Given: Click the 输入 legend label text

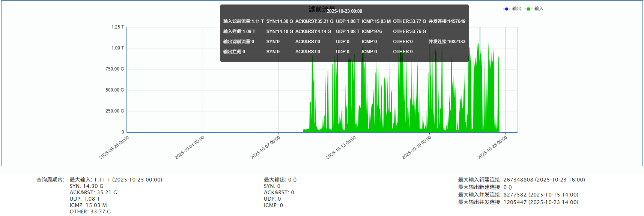Looking at the screenshot, I should tap(539, 9).
